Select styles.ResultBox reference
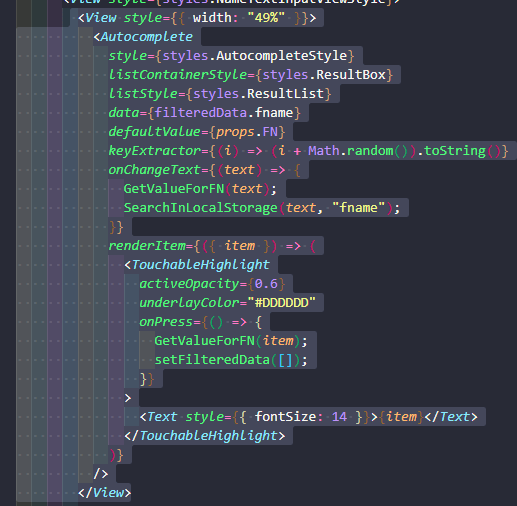Screen dimensions: 517x506 coord(324,75)
